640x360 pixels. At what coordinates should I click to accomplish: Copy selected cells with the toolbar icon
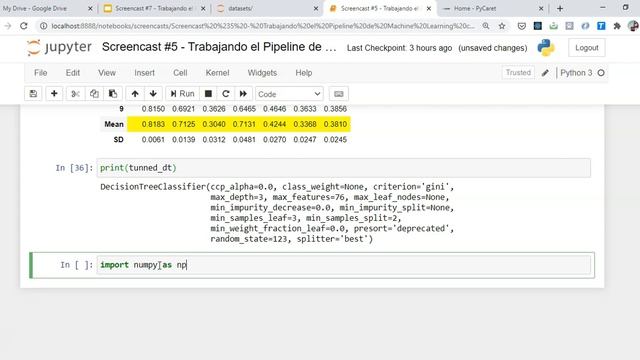[x=94, y=94]
